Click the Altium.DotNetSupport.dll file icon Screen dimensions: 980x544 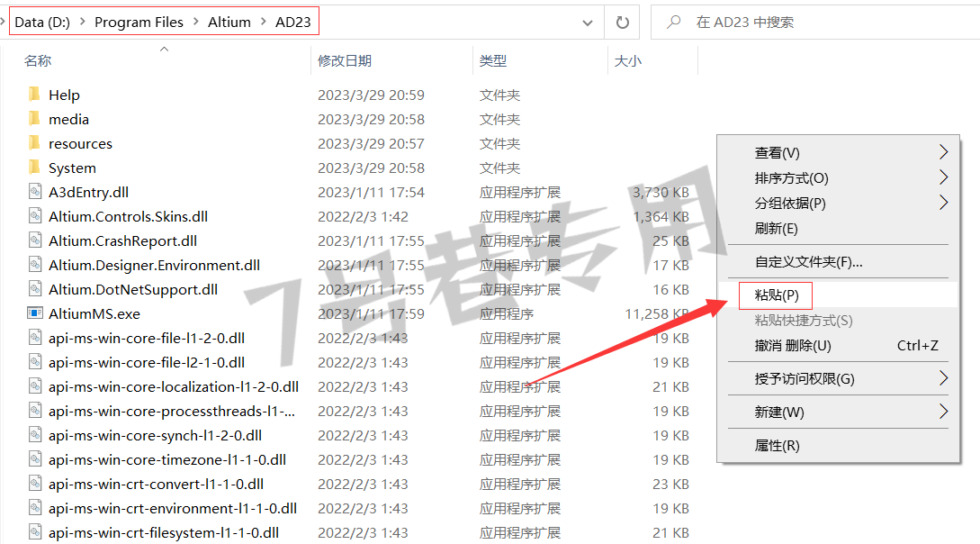point(35,289)
